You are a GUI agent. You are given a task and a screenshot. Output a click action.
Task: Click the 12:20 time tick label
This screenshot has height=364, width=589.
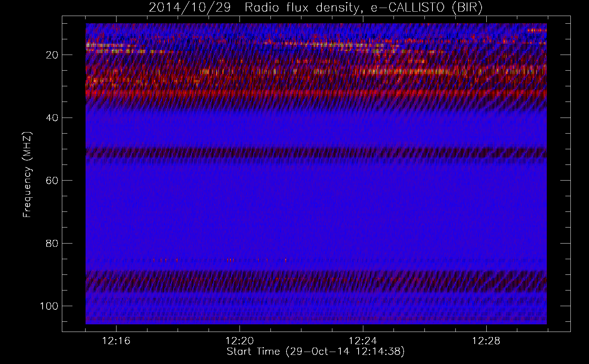(x=240, y=341)
